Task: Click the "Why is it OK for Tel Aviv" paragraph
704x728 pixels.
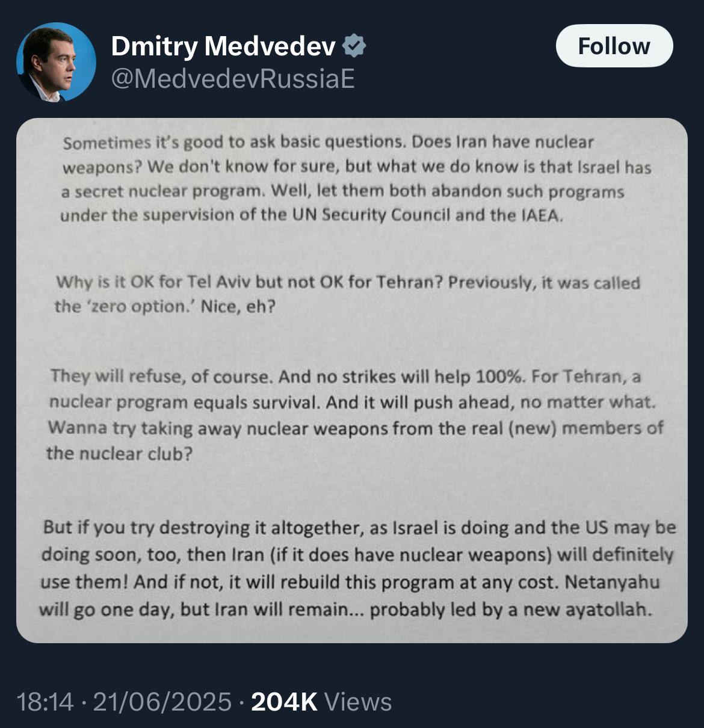Action: coord(347,294)
